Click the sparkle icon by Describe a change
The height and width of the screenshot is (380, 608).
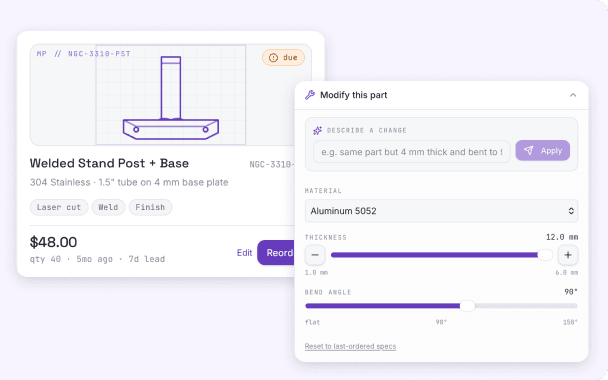318,130
